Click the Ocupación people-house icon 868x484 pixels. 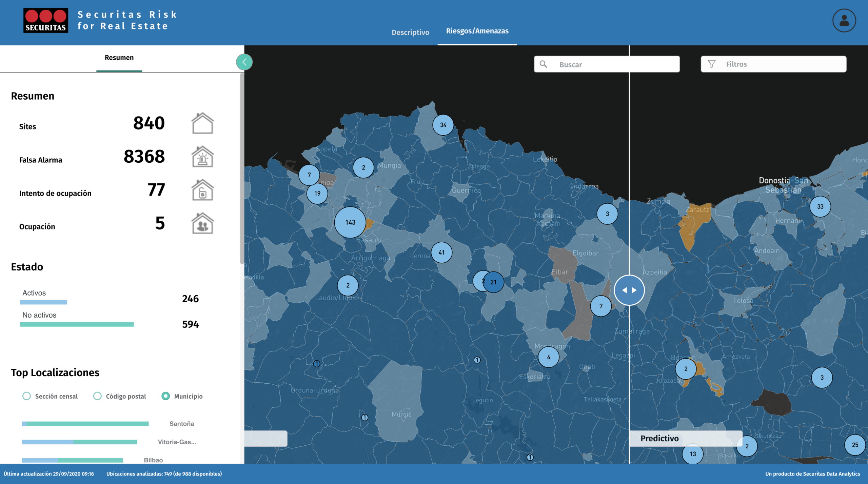[x=202, y=223]
